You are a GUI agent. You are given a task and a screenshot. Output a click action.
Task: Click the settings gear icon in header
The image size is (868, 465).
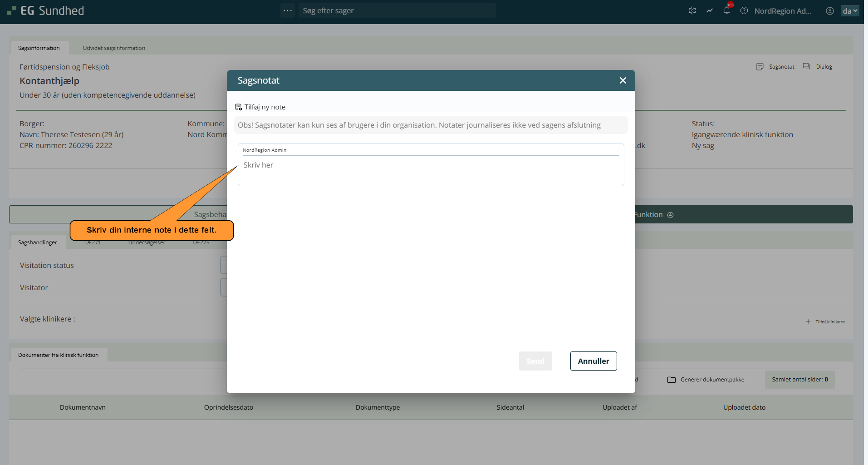(x=692, y=11)
